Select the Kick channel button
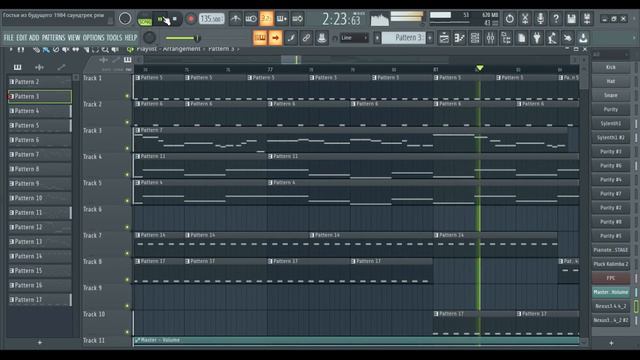The height and width of the screenshot is (360, 640). [x=611, y=67]
